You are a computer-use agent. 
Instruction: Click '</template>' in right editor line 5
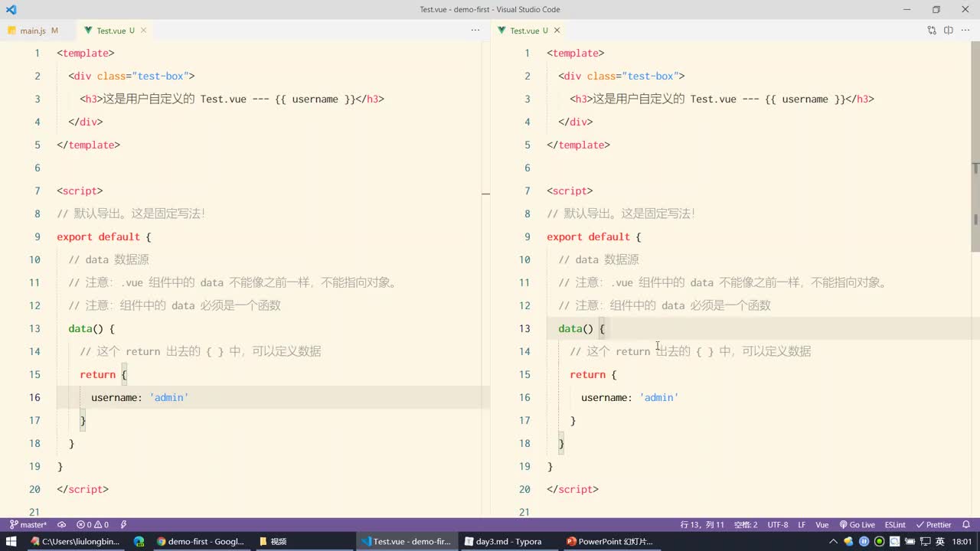pos(578,145)
